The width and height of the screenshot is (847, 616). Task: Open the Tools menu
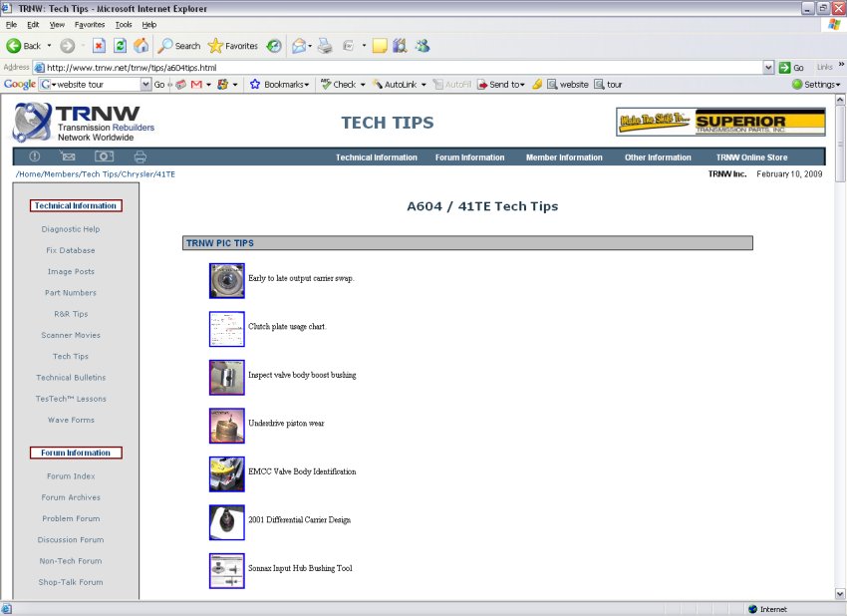(x=124, y=24)
